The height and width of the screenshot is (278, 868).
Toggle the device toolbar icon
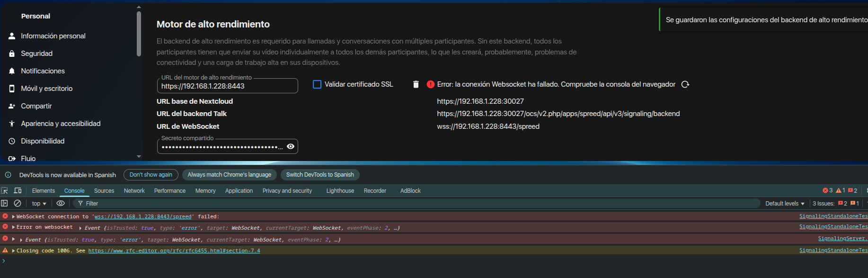point(18,190)
